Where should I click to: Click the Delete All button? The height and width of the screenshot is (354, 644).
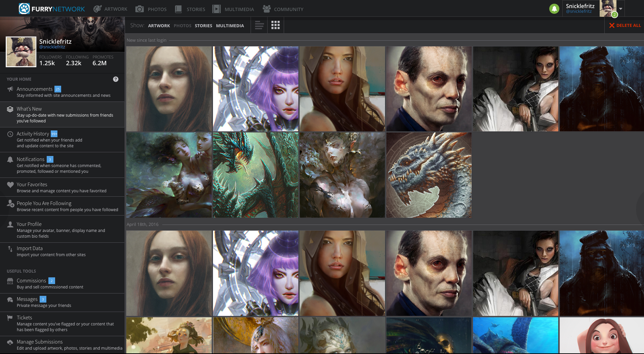pyautogui.click(x=625, y=25)
